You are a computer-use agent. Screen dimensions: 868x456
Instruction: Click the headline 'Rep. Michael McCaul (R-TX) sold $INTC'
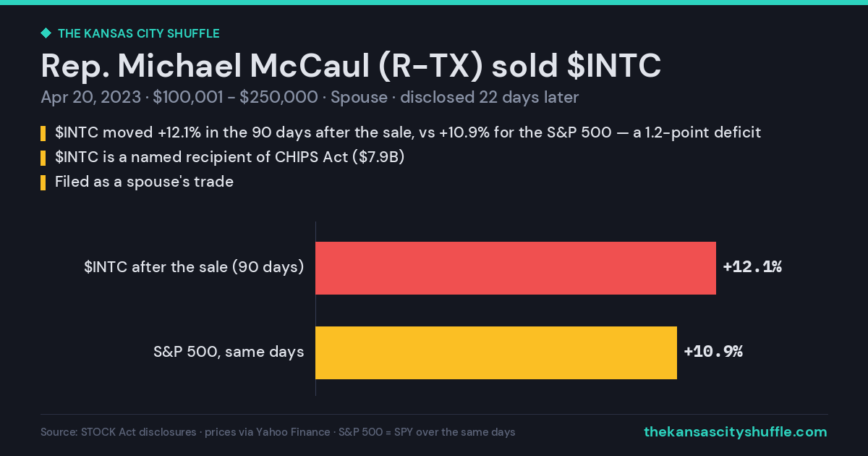pyautogui.click(x=351, y=66)
